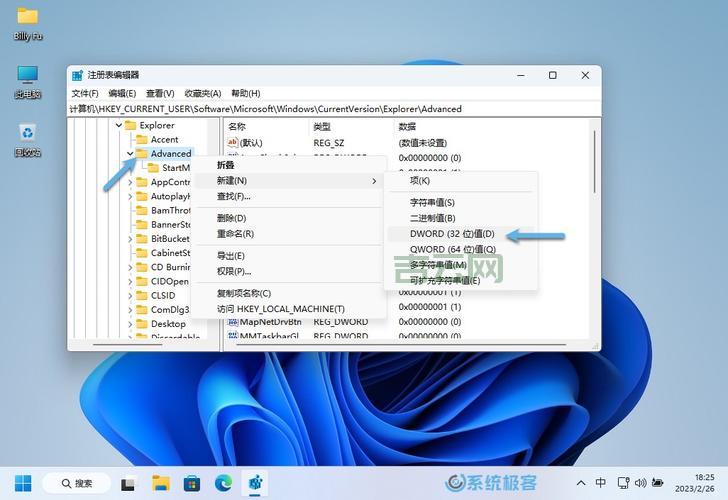Viewport: 728px width, 500px height.
Task: Open the Task View taskbar icon
Action: tap(129, 484)
